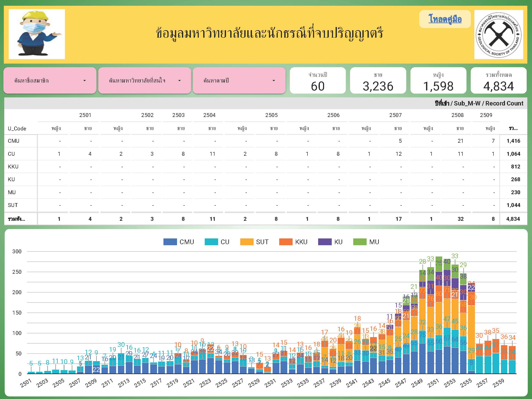The width and height of the screenshot is (532, 399).
Task: Open the ค้นหาชื่อสมาชิก member search dropdown
Action: click(x=50, y=81)
